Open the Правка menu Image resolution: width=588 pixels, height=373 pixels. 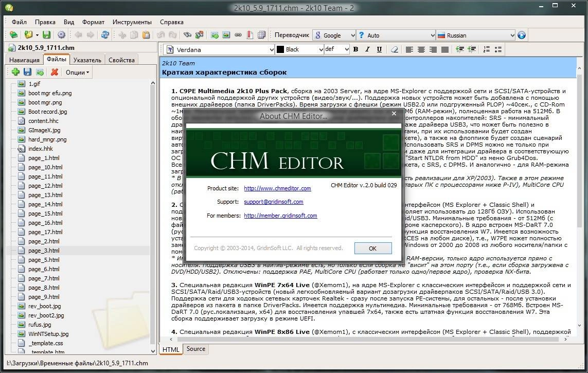pyautogui.click(x=45, y=22)
